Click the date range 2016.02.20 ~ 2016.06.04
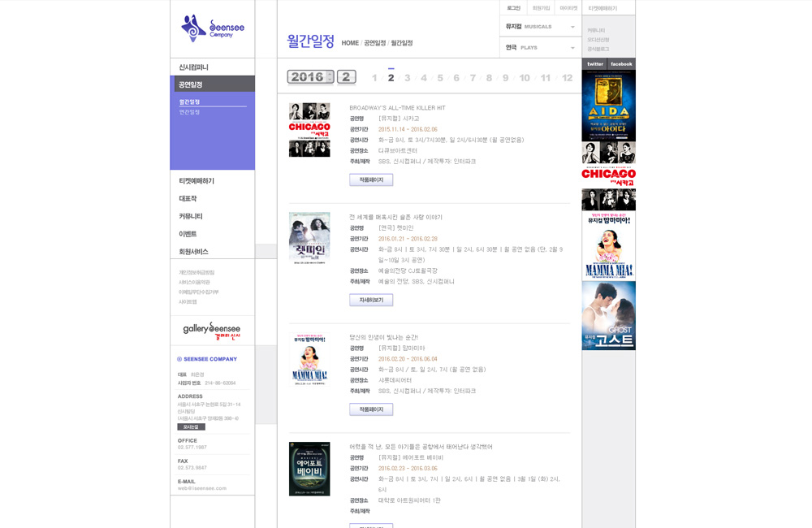812x528 pixels. (408, 359)
